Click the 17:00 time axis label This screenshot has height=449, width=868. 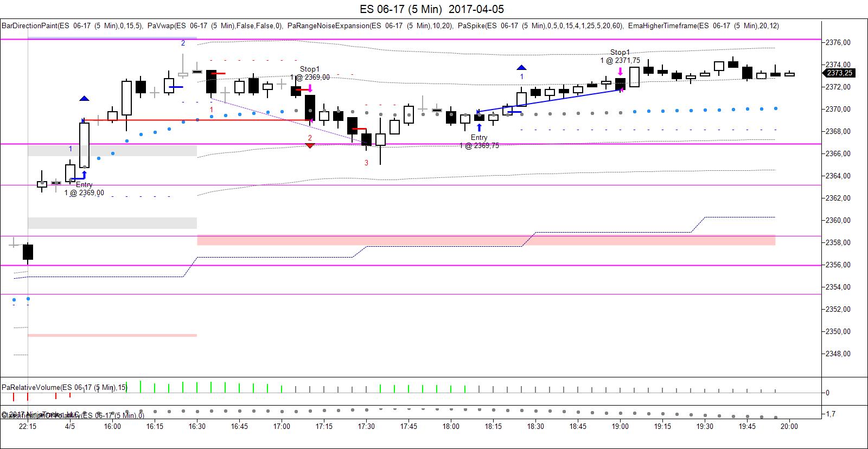(282, 426)
